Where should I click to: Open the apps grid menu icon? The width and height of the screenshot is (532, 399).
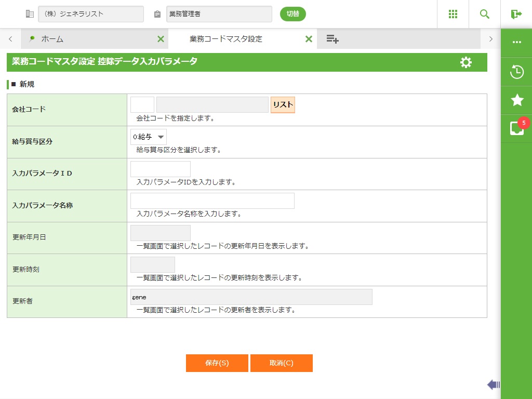(453, 14)
